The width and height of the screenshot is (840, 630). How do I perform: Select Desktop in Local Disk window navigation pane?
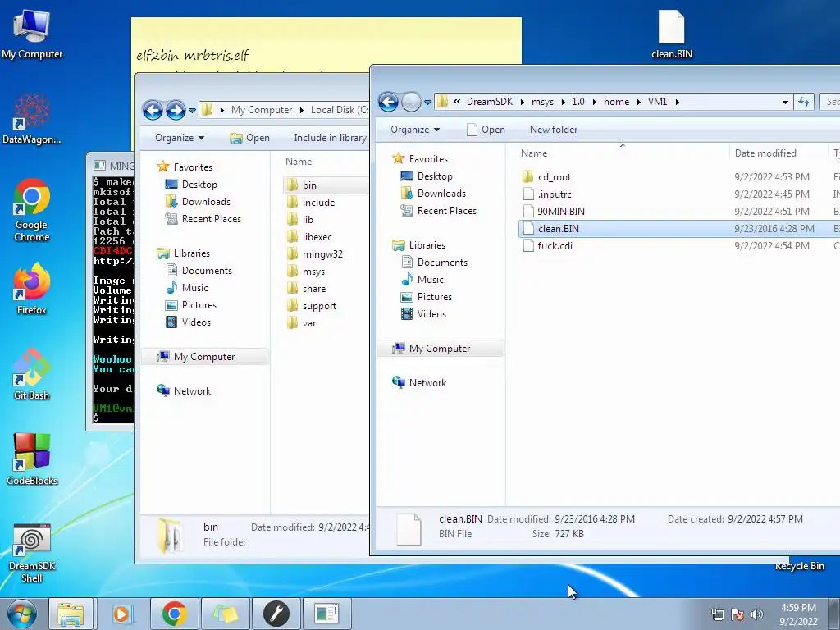coord(199,185)
